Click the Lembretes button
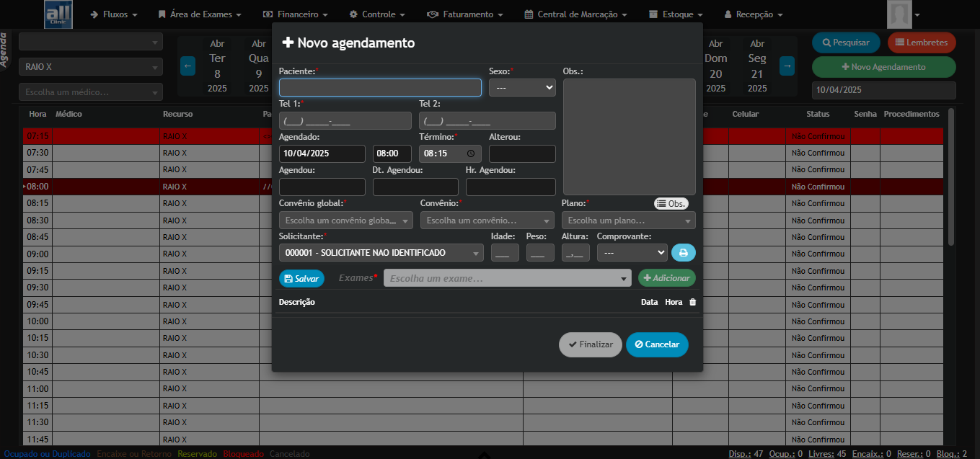This screenshot has width=980, height=459. 921,43
